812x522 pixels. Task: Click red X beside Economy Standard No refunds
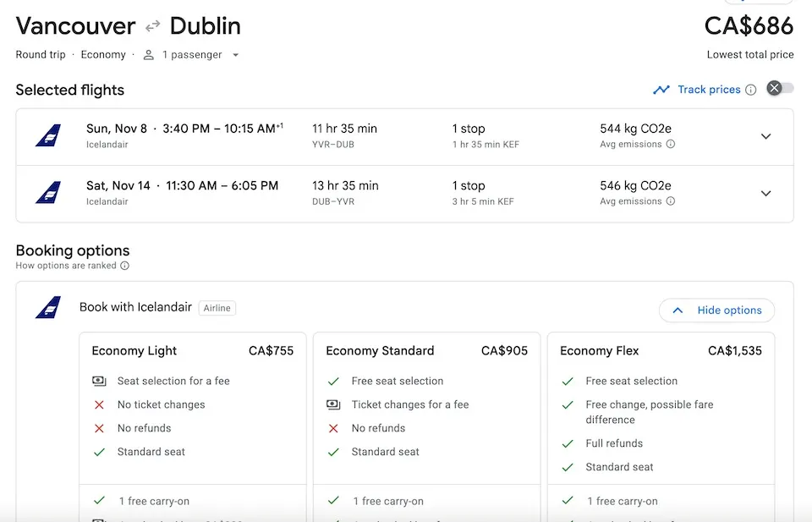[x=333, y=428]
